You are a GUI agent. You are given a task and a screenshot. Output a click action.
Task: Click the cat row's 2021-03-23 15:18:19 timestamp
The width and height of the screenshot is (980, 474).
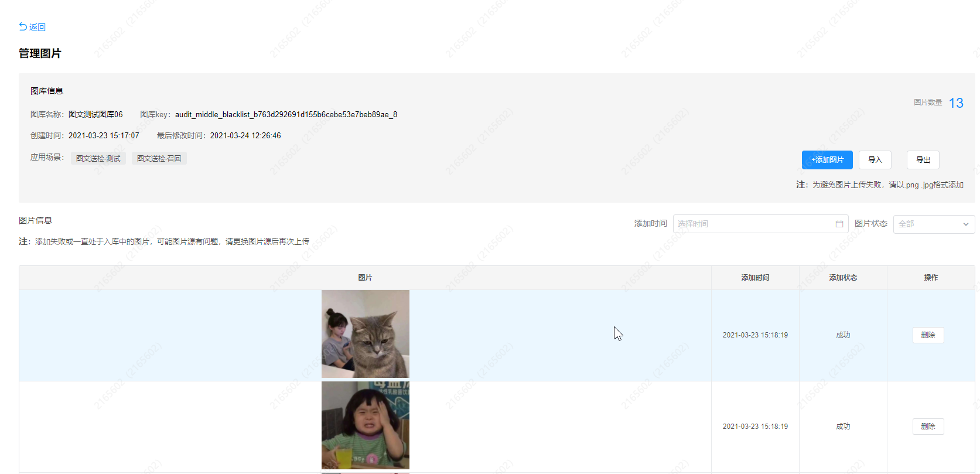coord(756,335)
